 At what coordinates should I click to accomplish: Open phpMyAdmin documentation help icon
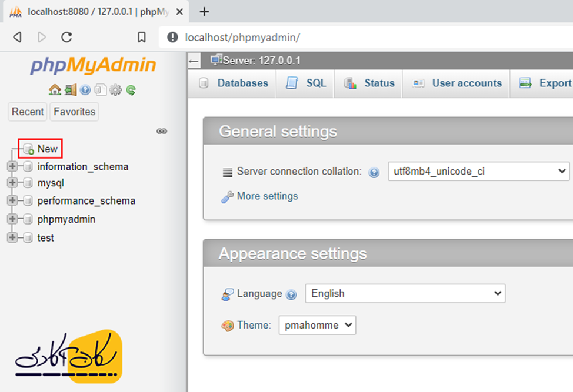(x=85, y=90)
